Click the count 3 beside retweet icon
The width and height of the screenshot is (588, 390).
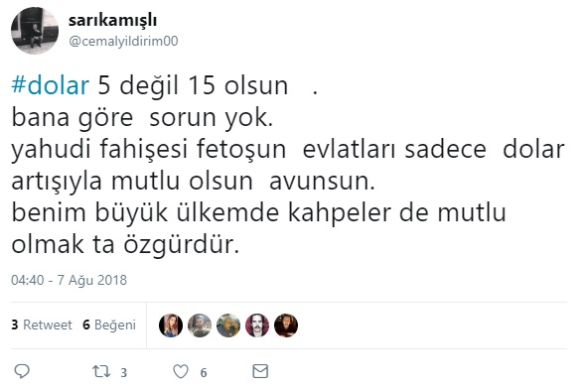point(124,373)
